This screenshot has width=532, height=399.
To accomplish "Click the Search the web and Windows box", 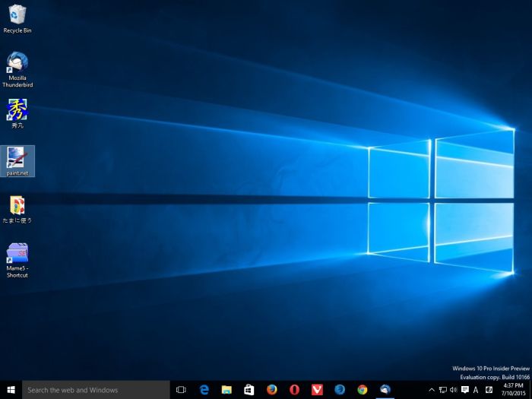I will pyautogui.click(x=96, y=390).
